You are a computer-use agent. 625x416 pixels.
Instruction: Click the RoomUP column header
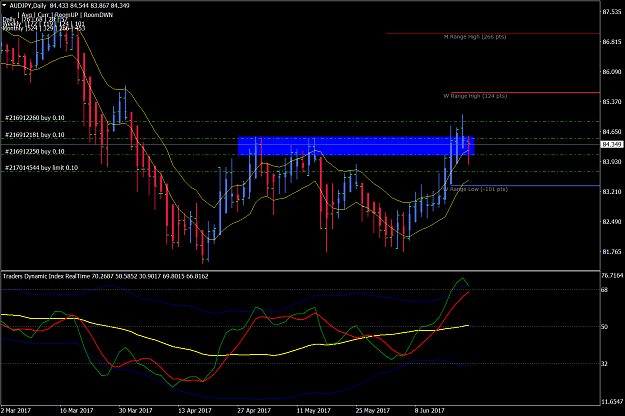point(67,15)
